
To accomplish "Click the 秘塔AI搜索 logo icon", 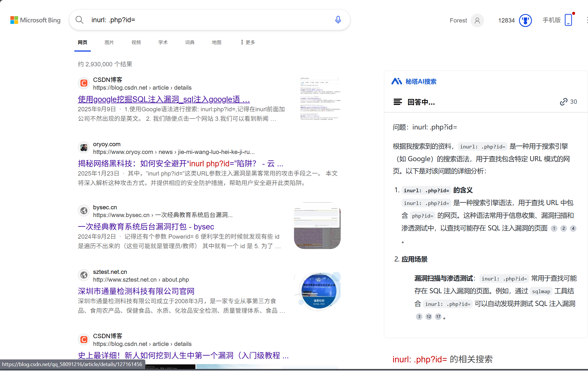I will tap(397, 81).
